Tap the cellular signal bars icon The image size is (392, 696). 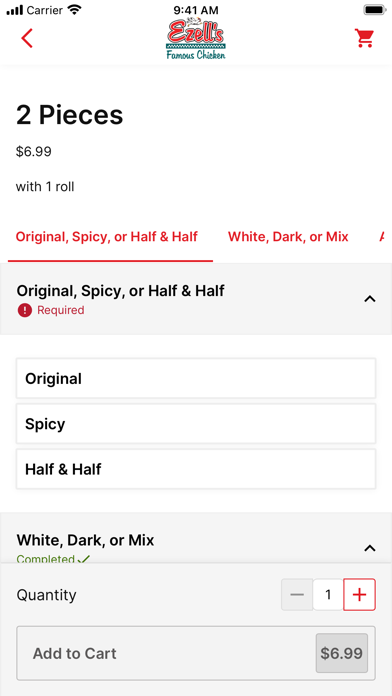click(15, 10)
